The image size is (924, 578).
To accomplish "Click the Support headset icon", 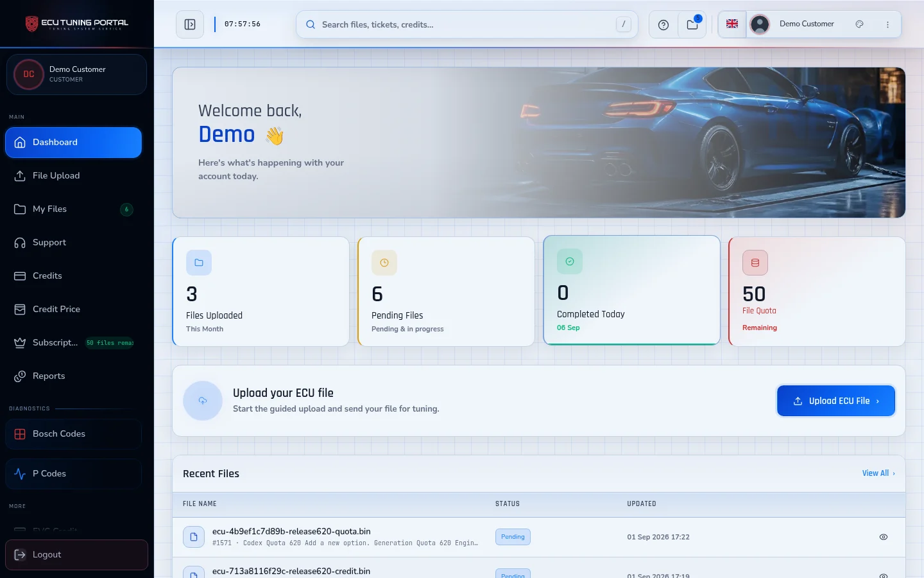I will click(20, 243).
